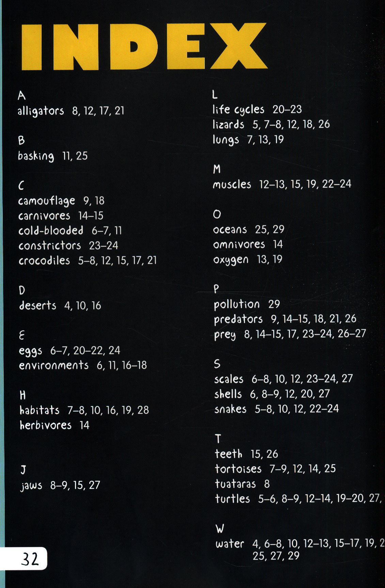Click the yellow INDEX heading
This screenshot has height=588, width=385.
click(144, 46)
